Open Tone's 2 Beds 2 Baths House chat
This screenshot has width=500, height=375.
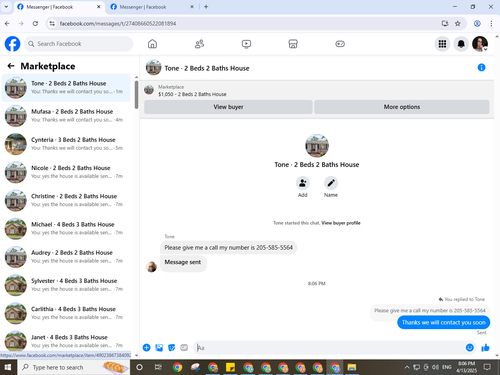coord(66,88)
